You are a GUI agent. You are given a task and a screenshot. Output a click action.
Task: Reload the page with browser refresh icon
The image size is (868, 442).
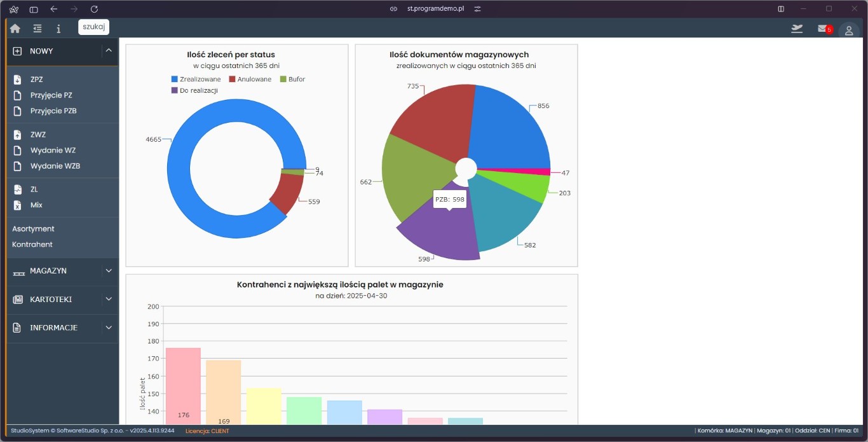[x=94, y=9]
